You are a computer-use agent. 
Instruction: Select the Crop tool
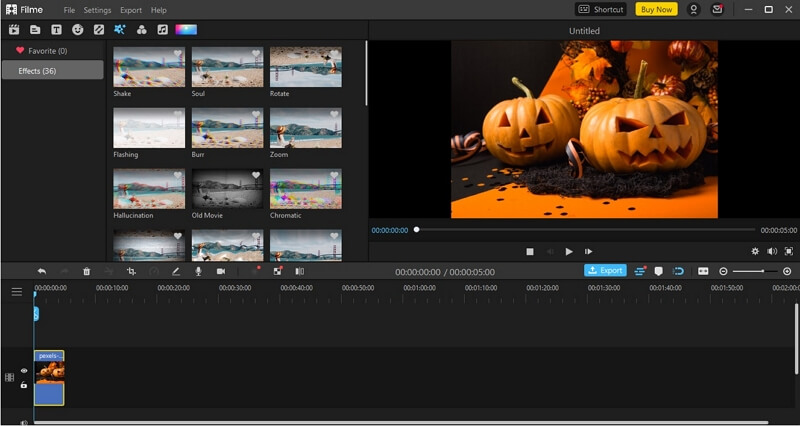(x=131, y=271)
